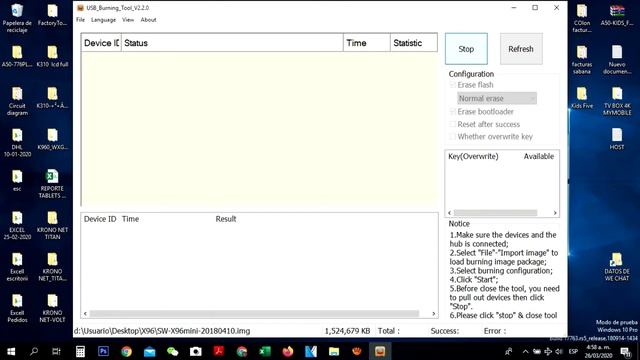
Task: Click right arrow of Key list scrollbar
Action: click(x=555, y=213)
